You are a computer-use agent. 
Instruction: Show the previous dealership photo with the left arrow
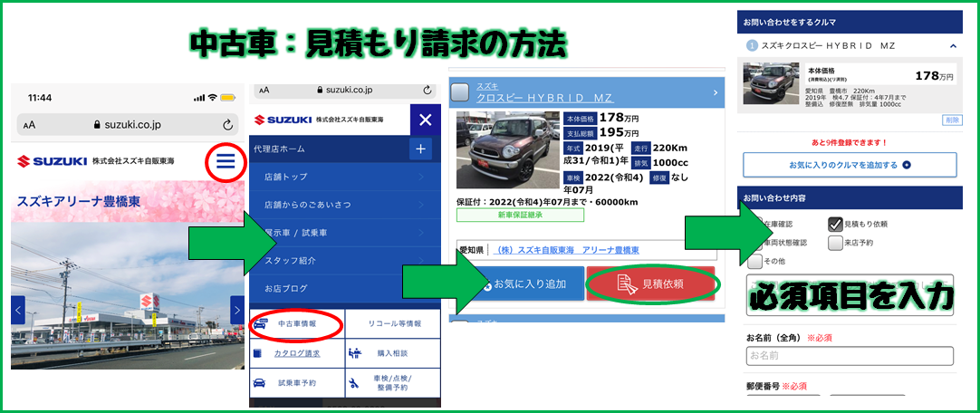point(18,310)
